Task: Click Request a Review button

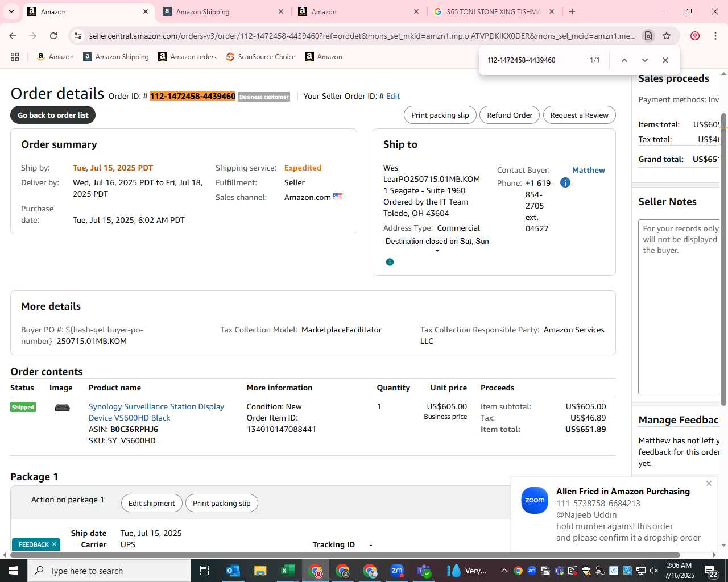Action: [579, 115]
